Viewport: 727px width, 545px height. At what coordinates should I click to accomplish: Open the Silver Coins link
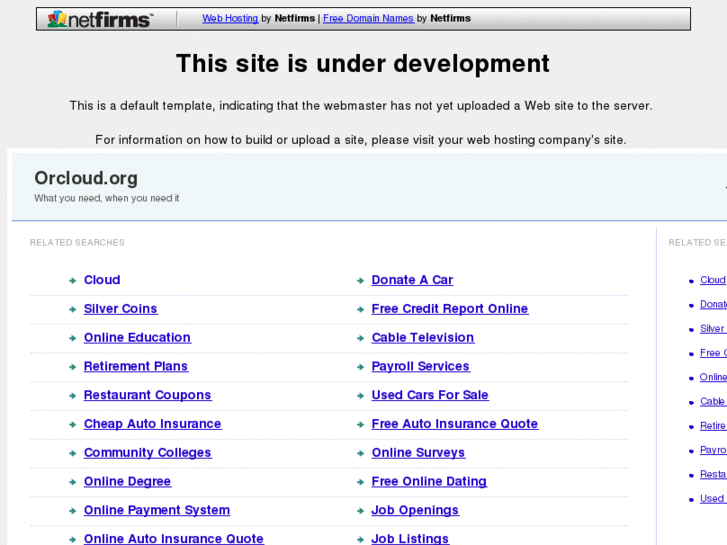(121, 308)
